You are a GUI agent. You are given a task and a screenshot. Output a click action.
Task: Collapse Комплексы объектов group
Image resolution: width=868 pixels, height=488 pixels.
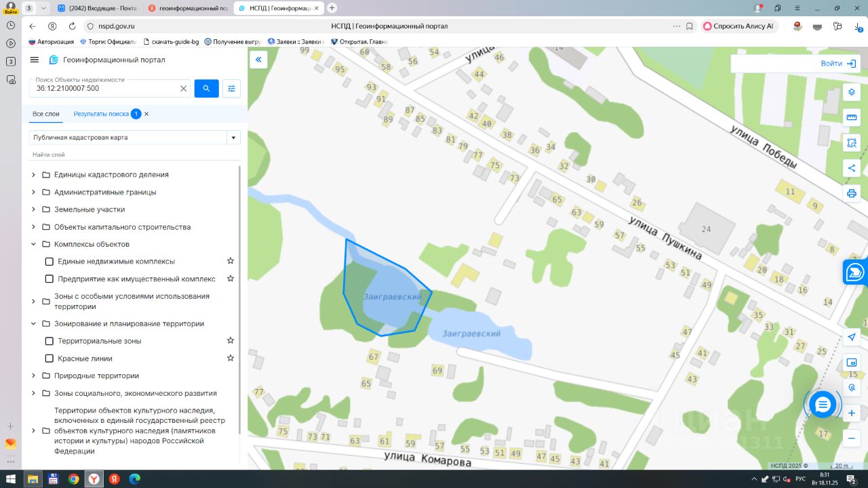(x=33, y=244)
